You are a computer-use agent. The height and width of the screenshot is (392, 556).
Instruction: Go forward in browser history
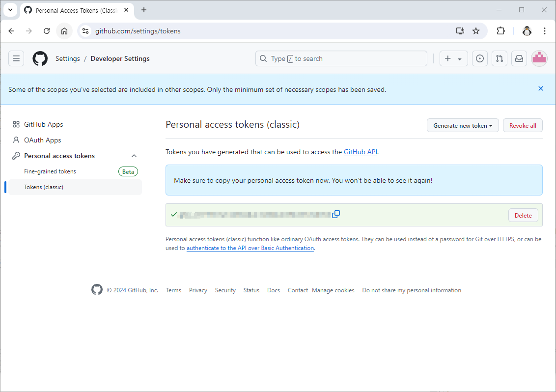point(28,31)
